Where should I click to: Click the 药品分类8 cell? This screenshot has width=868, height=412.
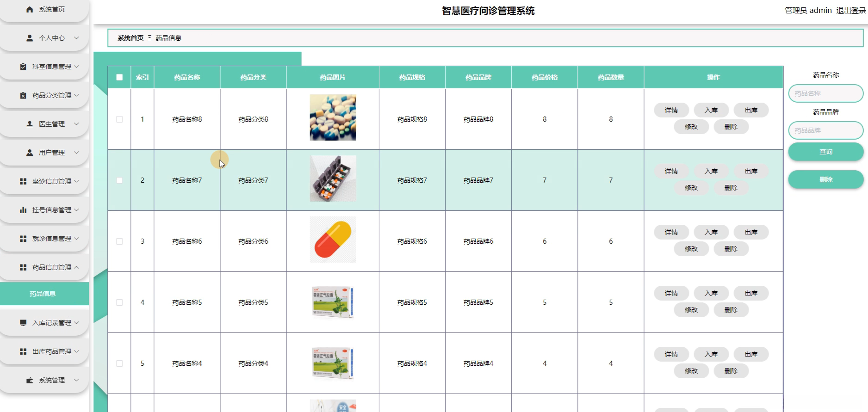pos(254,119)
